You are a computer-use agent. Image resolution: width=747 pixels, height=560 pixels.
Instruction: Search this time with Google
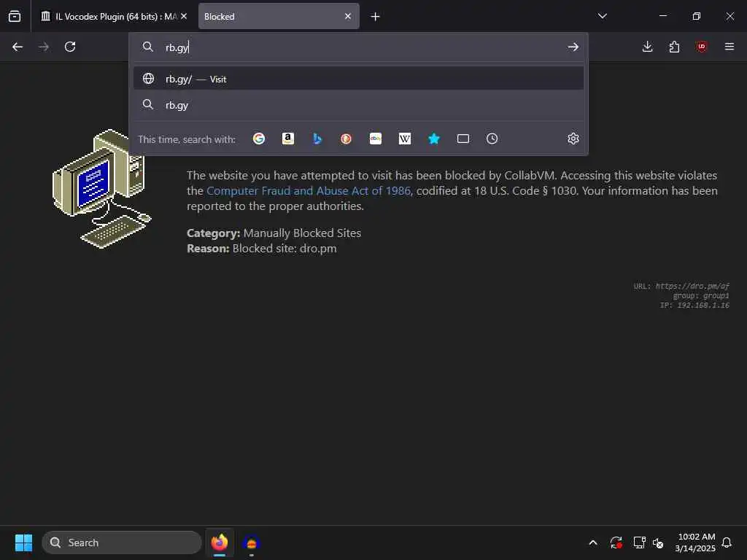(x=259, y=139)
